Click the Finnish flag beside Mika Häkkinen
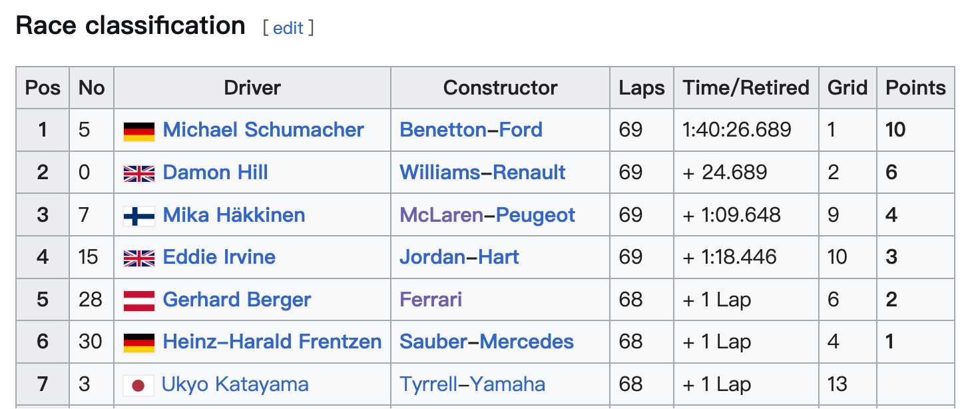The width and height of the screenshot is (980, 409). click(139, 216)
